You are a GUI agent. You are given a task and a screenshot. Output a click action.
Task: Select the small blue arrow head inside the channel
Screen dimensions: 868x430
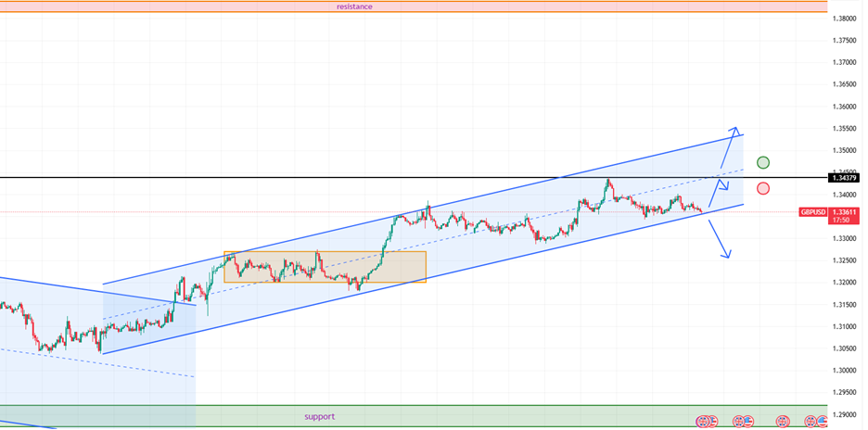coord(725,186)
